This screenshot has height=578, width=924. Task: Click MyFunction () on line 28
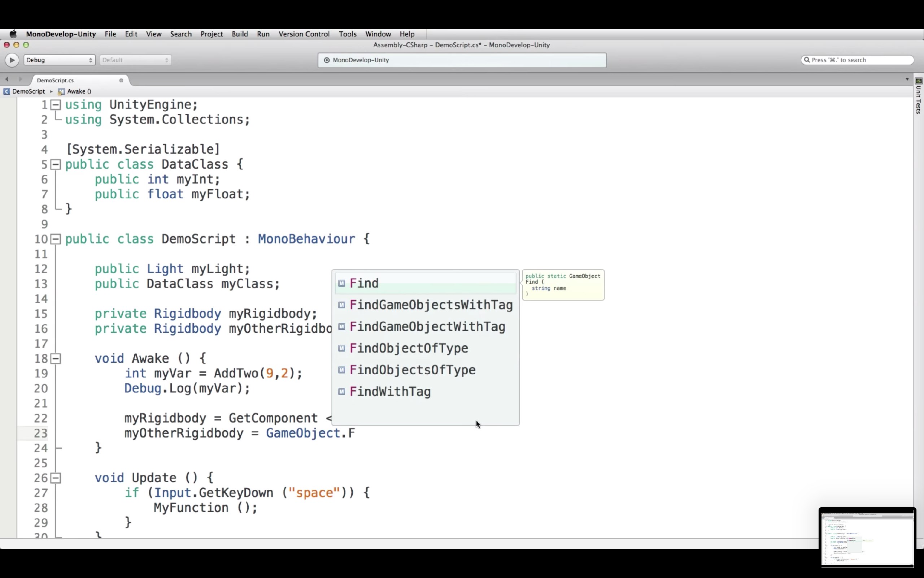pyautogui.click(x=205, y=508)
